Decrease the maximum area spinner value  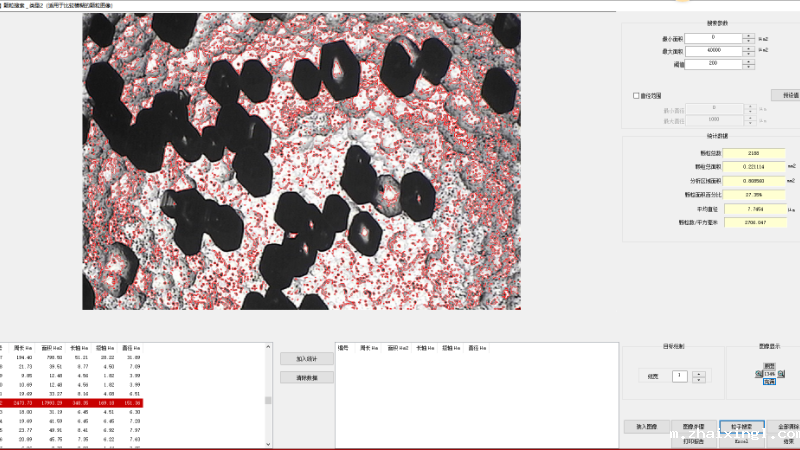[747, 53]
